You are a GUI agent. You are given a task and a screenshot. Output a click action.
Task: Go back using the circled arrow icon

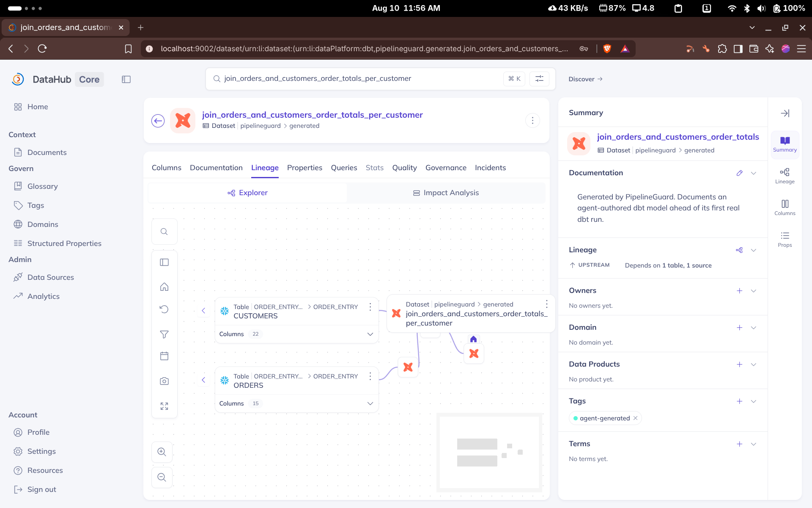[158, 121]
